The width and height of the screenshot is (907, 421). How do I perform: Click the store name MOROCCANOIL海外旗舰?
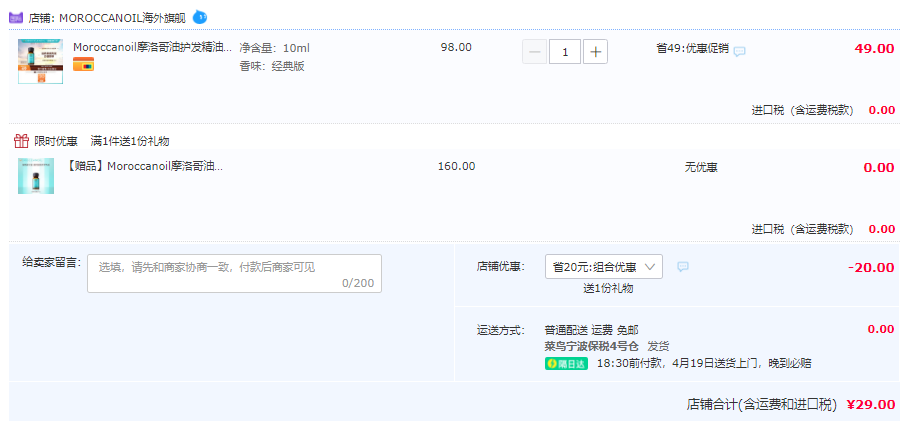122,18
